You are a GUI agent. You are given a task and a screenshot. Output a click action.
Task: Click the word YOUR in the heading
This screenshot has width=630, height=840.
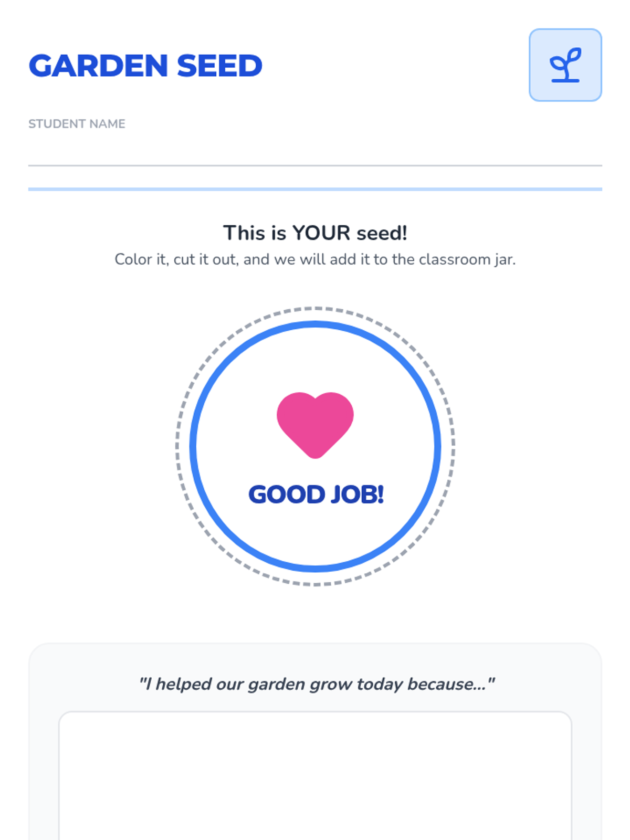click(321, 233)
